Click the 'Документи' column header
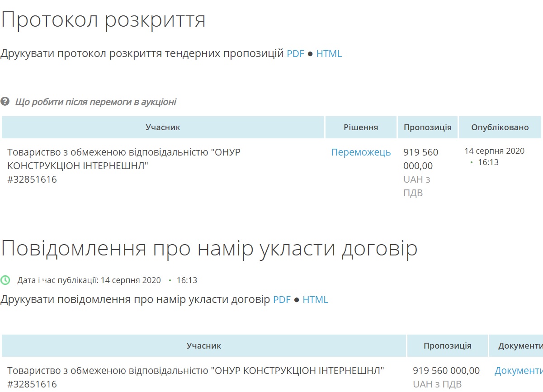 click(x=520, y=346)
